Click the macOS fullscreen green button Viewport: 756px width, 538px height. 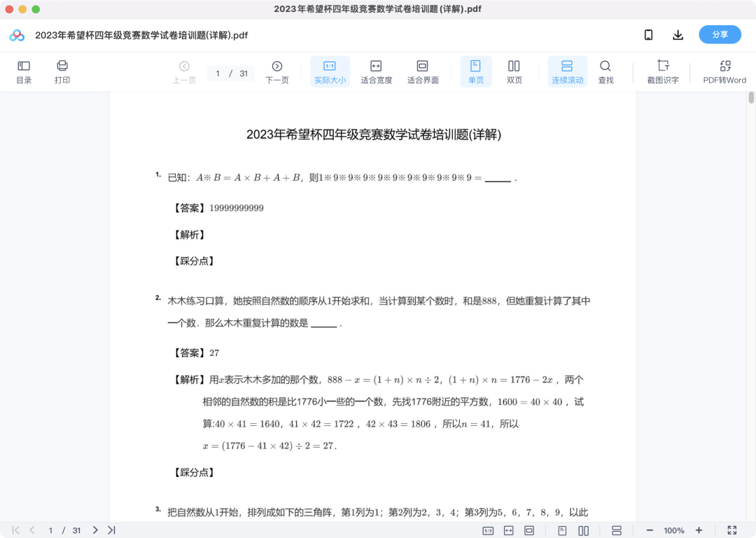coord(36,9)
